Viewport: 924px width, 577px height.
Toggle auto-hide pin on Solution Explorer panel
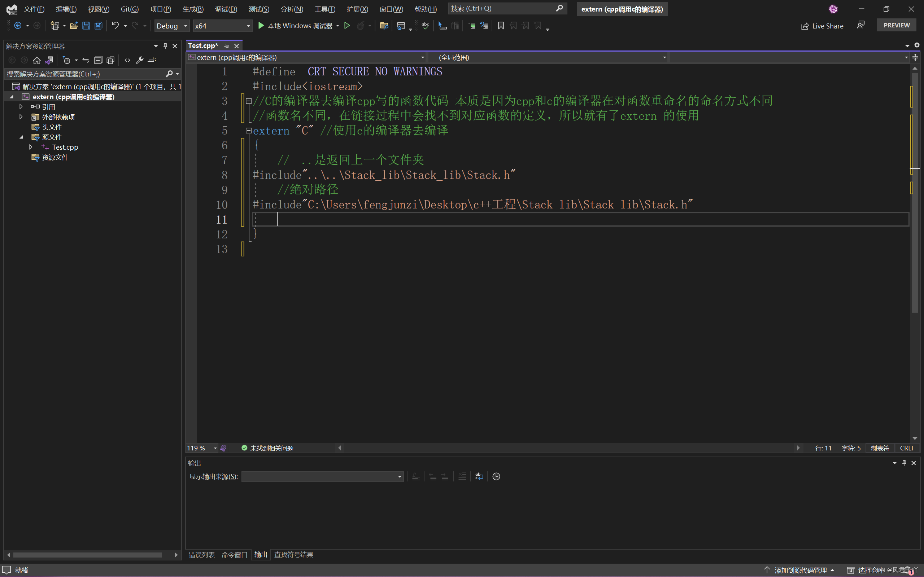pyautogui.click(x=165, y=46)
